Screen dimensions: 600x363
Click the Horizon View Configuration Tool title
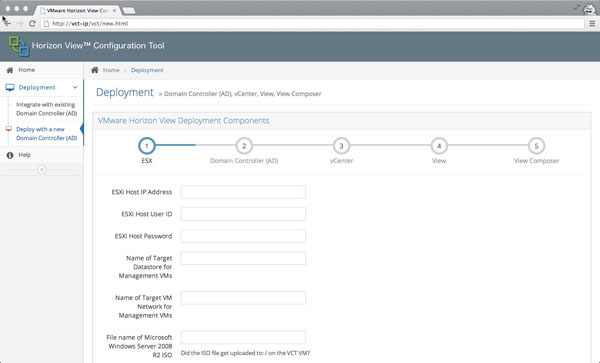pos(98,46)
